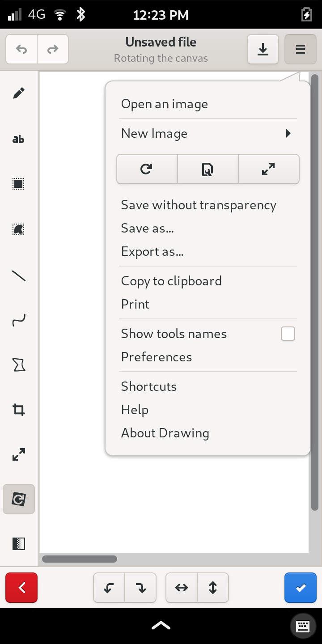Rotate canvas left with counter-clockwise arrow

[109, 588]
